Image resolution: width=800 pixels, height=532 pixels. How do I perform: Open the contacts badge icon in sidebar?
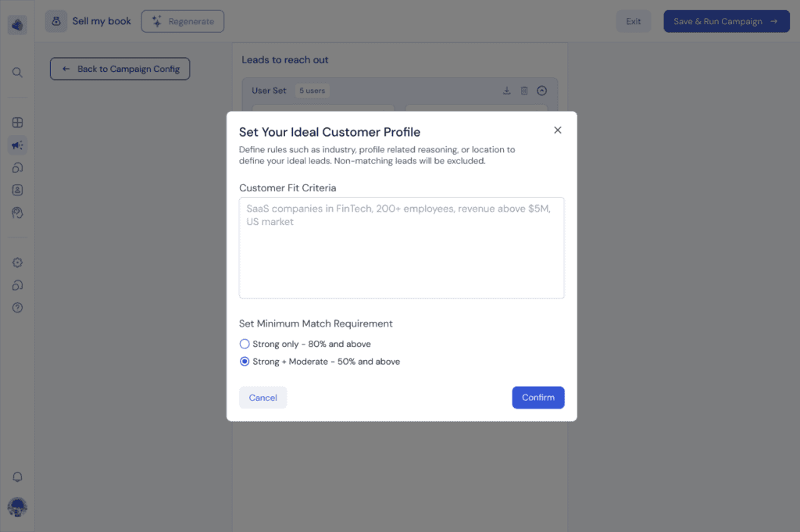pyautogui.click(x=17, y=190)
